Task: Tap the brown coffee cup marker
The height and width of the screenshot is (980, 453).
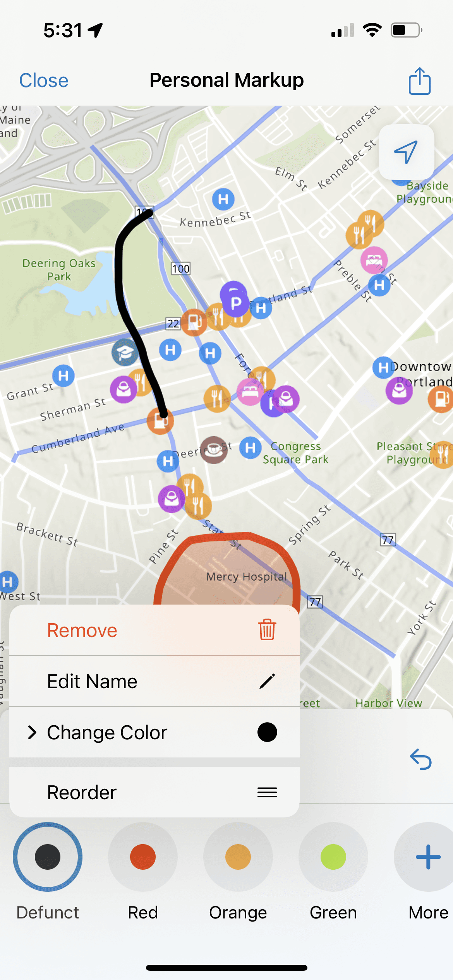Action: [x=214, y=450]
